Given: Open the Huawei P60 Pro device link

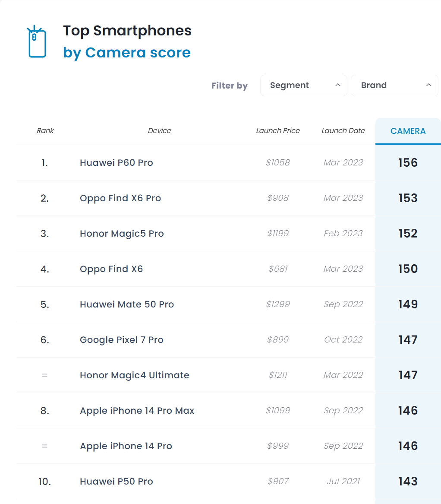Looking at the screenshot, I should [x=116, y=163].
